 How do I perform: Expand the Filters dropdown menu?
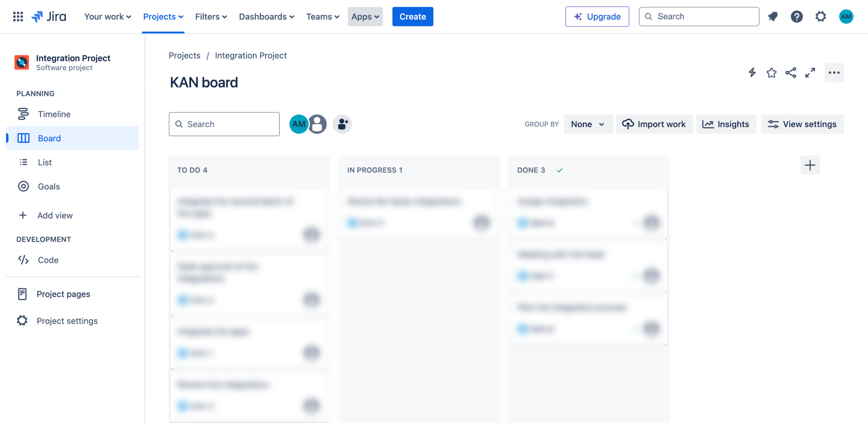point(211,17)
